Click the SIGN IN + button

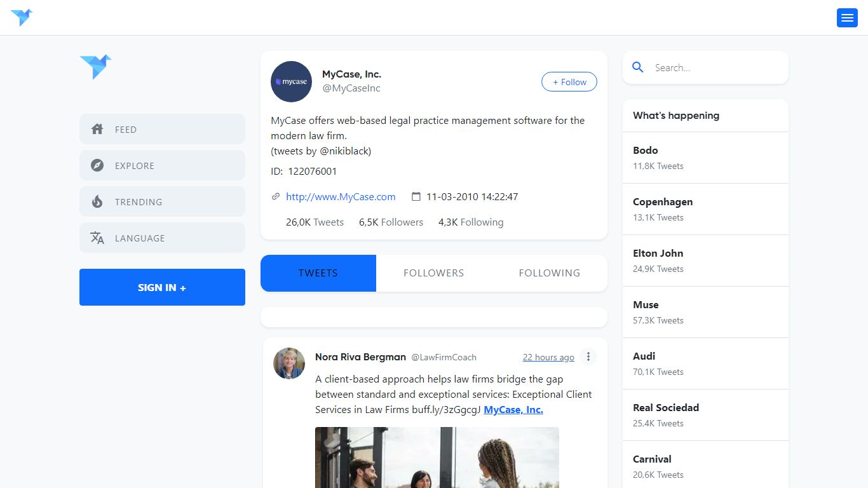point(162,287)
